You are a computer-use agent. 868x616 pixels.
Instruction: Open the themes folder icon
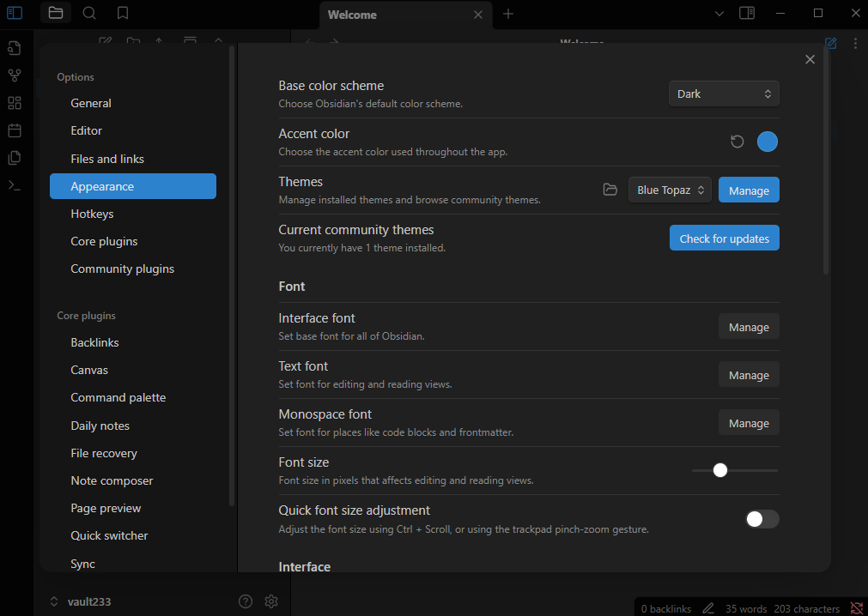610,190
